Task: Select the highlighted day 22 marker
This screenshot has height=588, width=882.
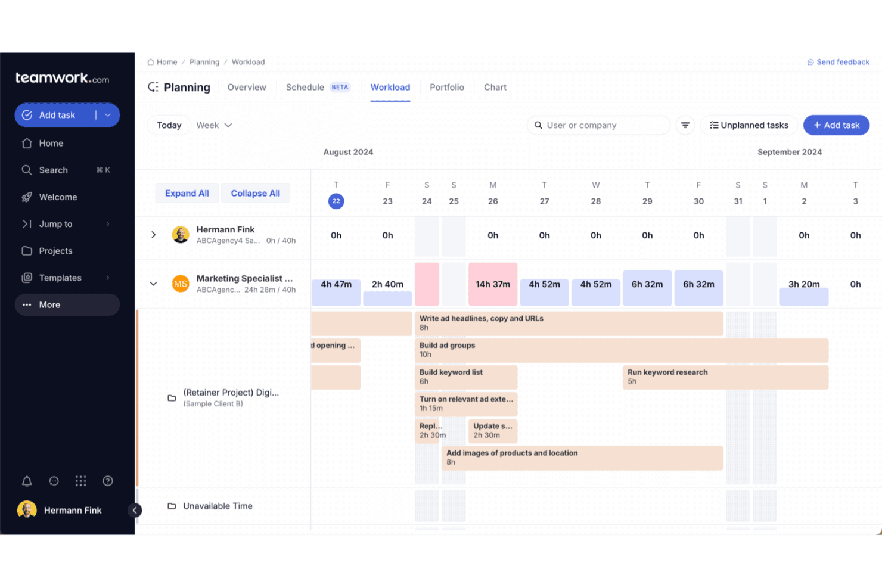Action: pos(336,201)
